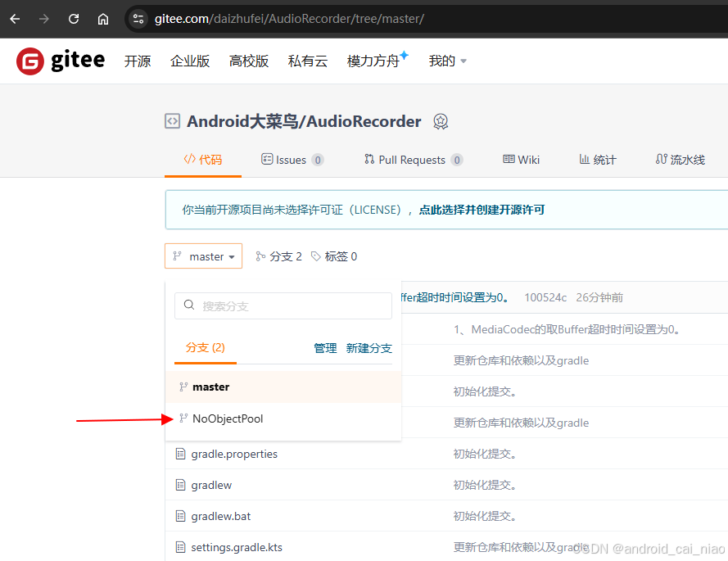Click the 搜索分支 search field

coord(283,305)
